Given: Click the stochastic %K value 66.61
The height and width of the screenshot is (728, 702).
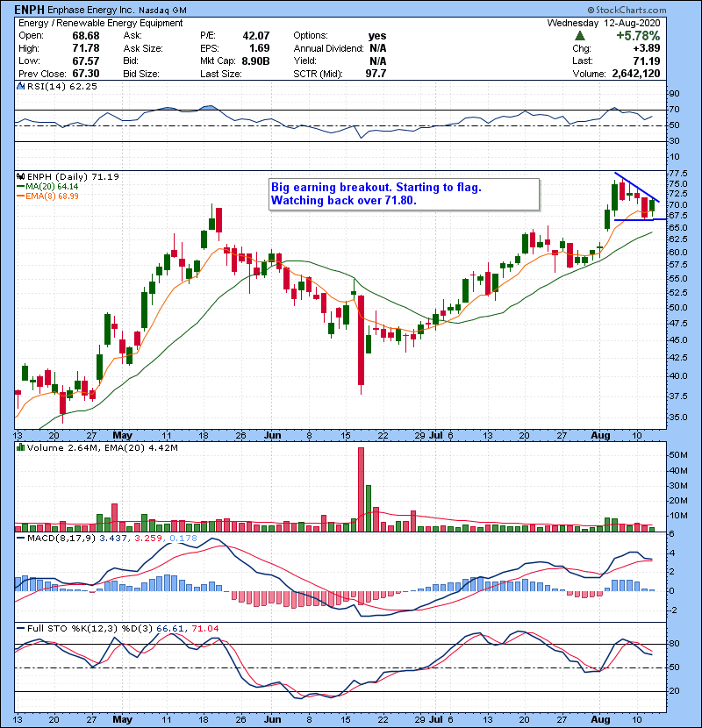Looking at the screenshot, I should coord(170,629).
